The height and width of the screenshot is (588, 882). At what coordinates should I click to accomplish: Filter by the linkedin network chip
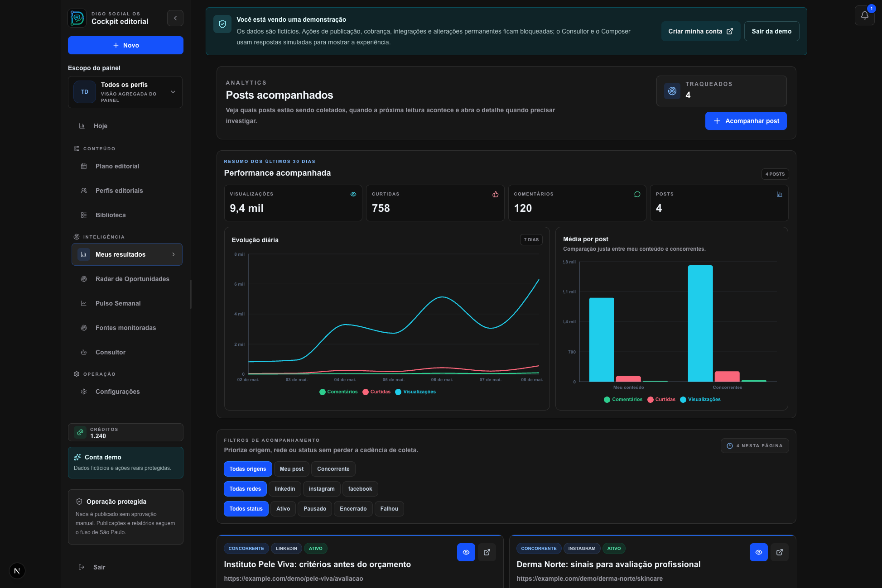coord(285,489)
